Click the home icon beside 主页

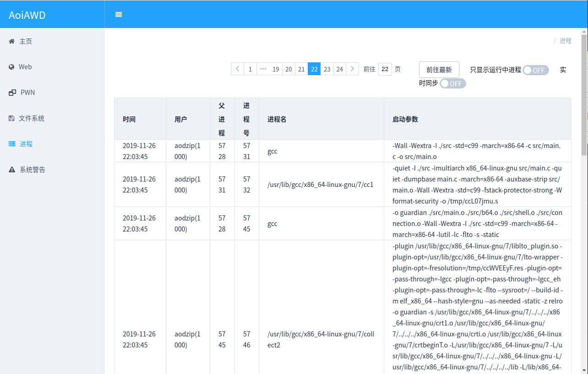pyautogui.click(x=12, y=41)
